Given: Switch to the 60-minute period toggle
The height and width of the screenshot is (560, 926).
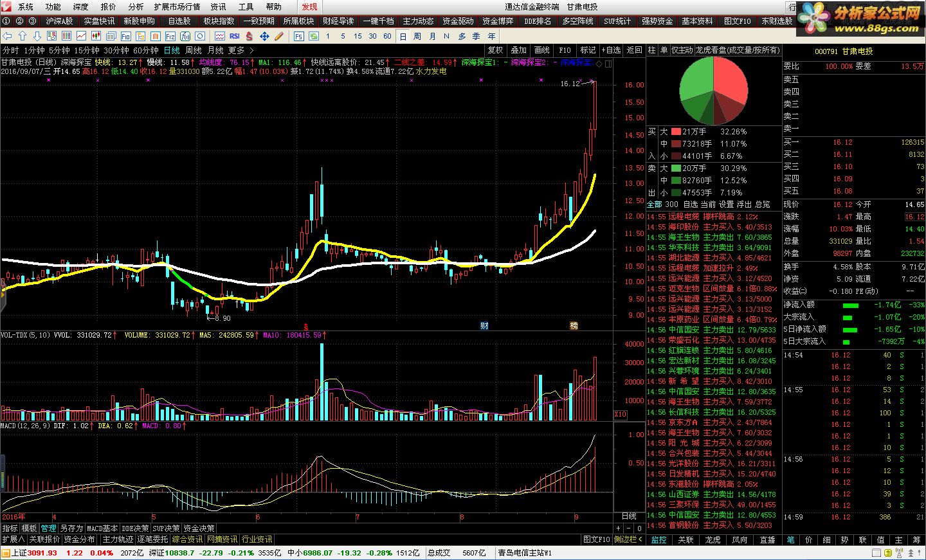Looking at the screenshot, I should click(x=387, y=36).
